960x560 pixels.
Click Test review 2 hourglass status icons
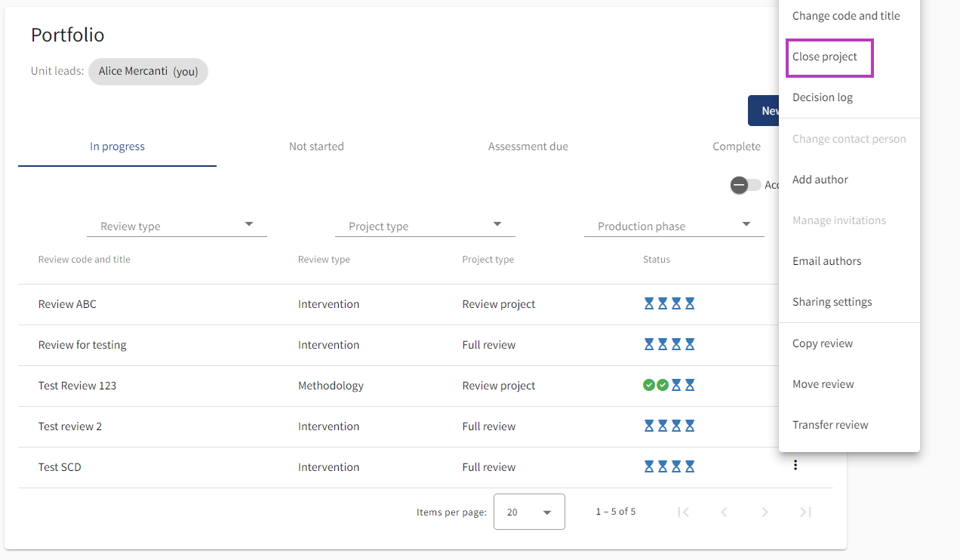[x=669, y=426]
